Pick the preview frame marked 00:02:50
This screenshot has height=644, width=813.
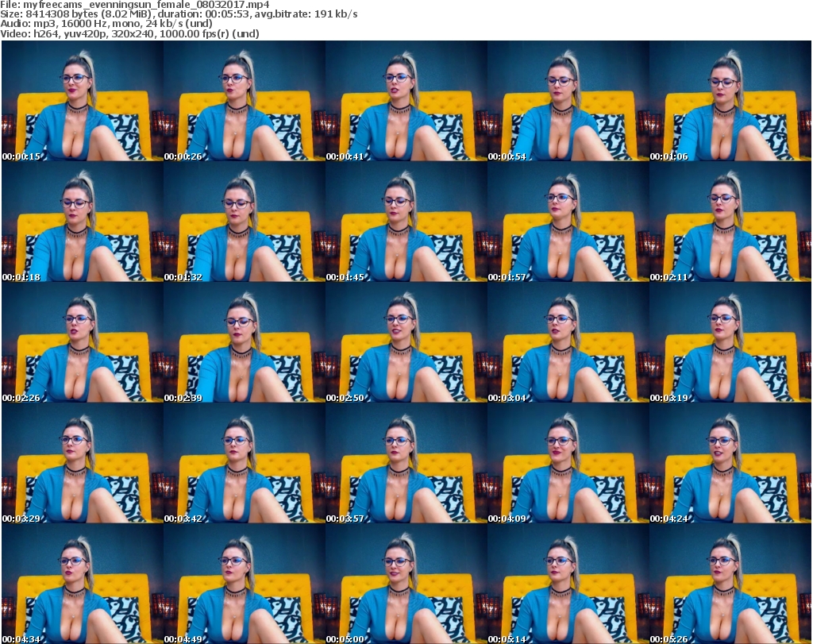coord(406,342)
